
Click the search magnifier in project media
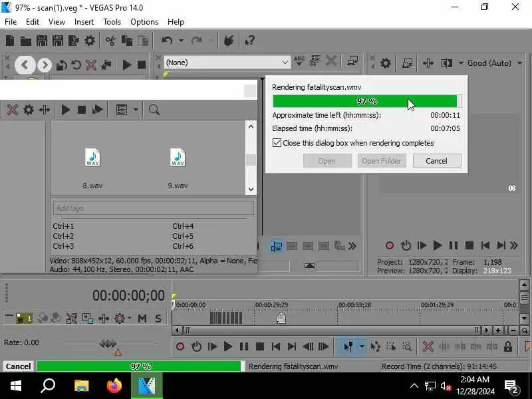(154, 110)
